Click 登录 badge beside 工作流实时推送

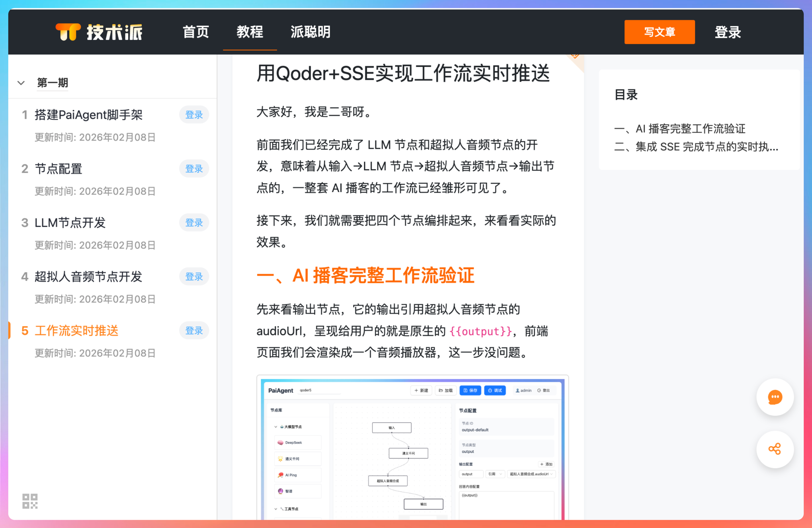194,331
